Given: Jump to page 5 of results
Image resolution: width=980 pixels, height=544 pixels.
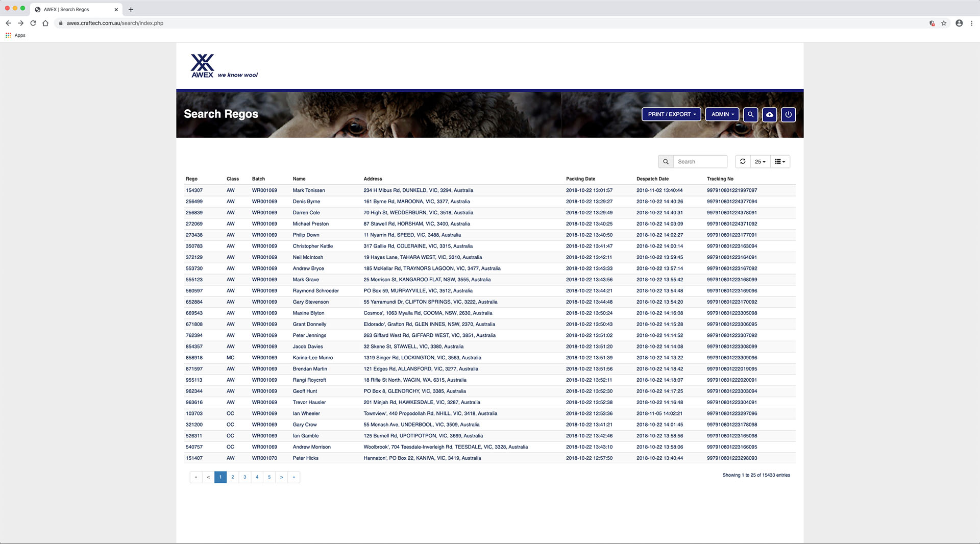Looking at the screenshot, I should 269,477.
